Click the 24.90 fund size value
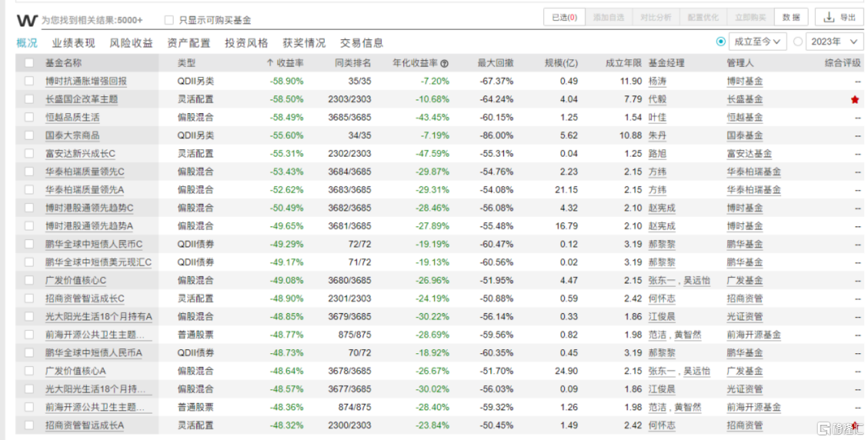The image size is (868, 440). point(566,372)
